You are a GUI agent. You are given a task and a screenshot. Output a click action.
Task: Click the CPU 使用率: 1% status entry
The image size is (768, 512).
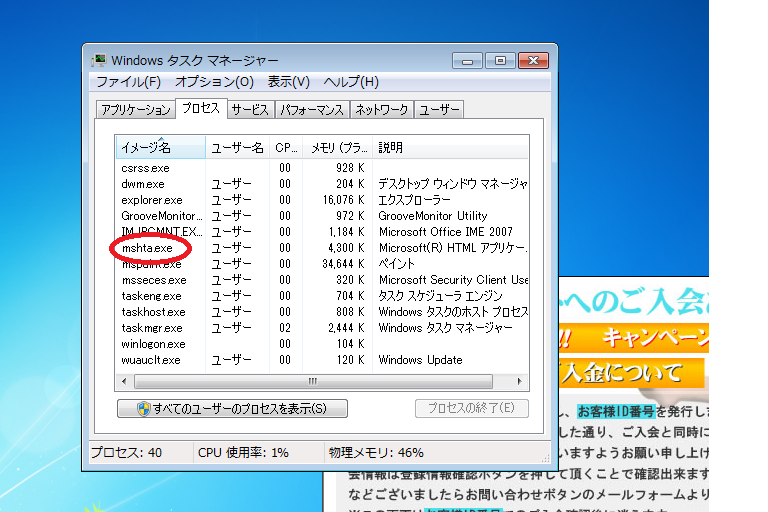point(243,453)
